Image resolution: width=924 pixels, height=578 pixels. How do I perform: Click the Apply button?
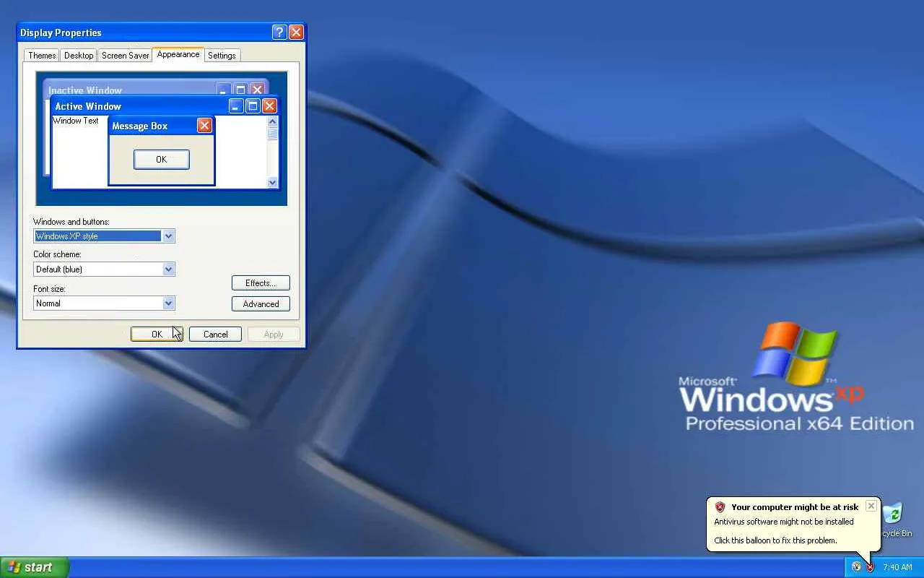click(x=274, y=335)
